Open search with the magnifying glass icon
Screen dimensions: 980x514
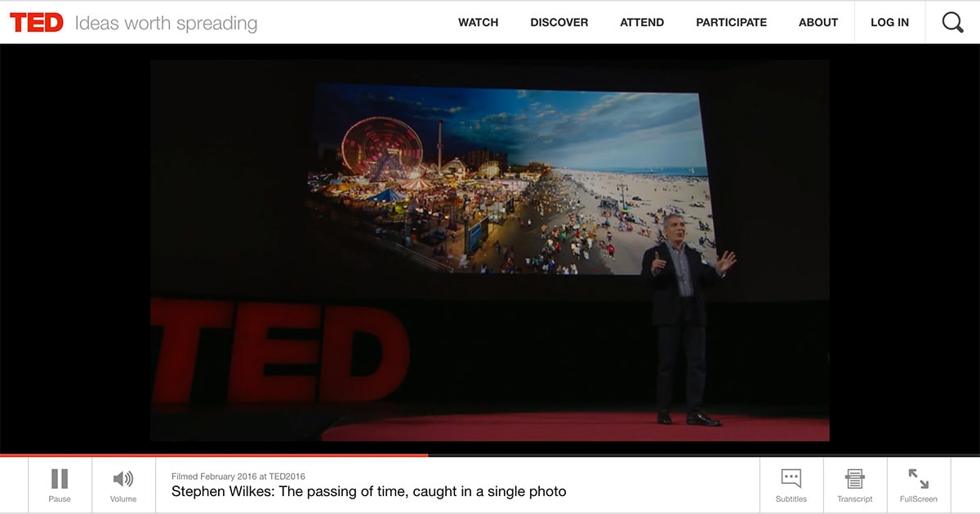952,23
